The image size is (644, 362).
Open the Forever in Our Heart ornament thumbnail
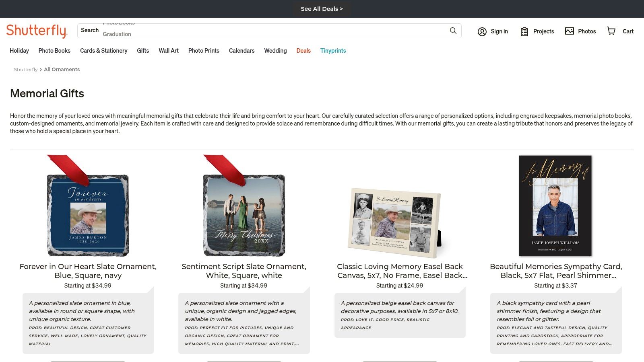coord(88,215)
